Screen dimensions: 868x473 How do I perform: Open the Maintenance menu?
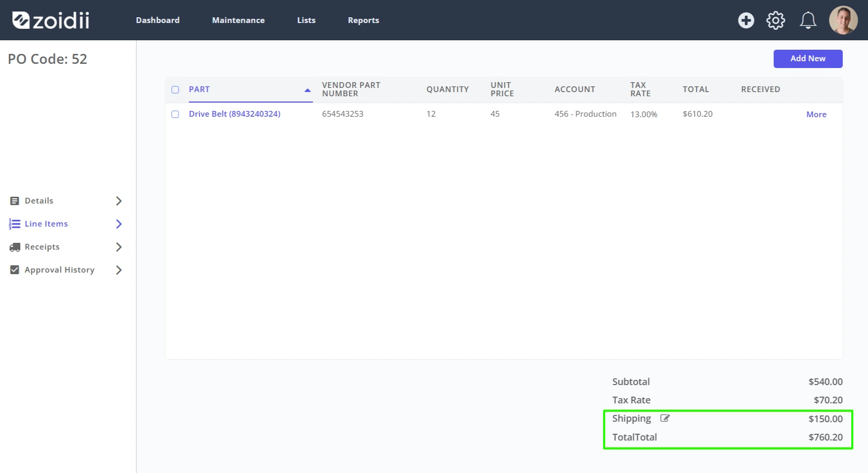238,20
